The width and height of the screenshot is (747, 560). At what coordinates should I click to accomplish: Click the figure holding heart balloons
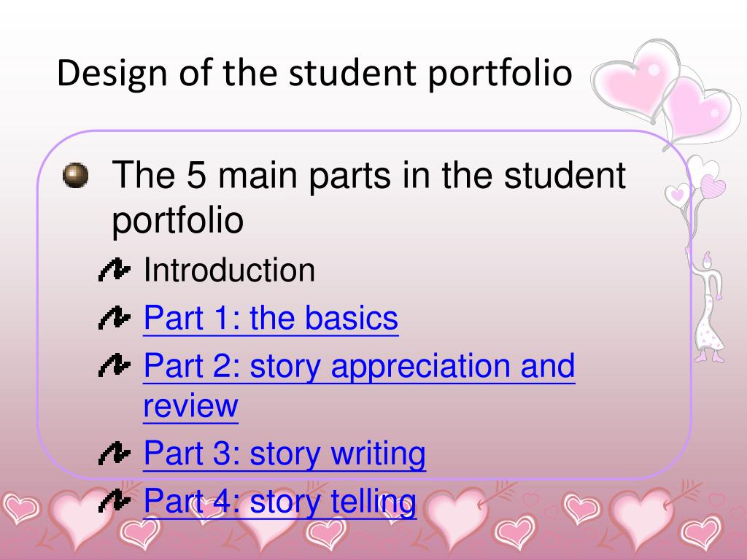709,308
